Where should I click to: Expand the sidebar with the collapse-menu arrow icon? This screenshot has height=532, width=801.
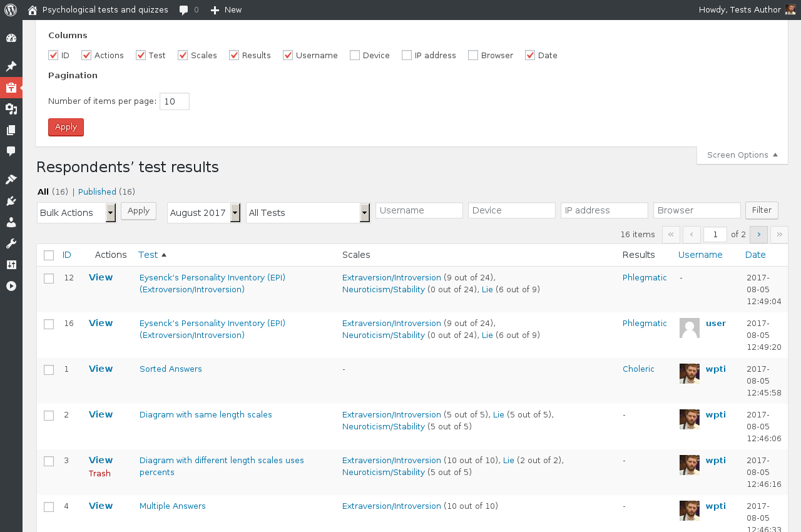click(11, 286)
